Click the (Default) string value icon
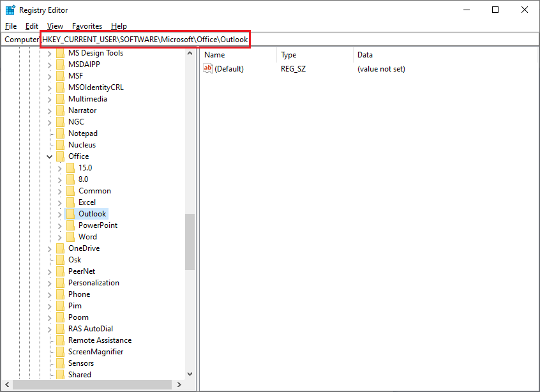Viewport: 540px width, 392px height. (x=208, y=68)
